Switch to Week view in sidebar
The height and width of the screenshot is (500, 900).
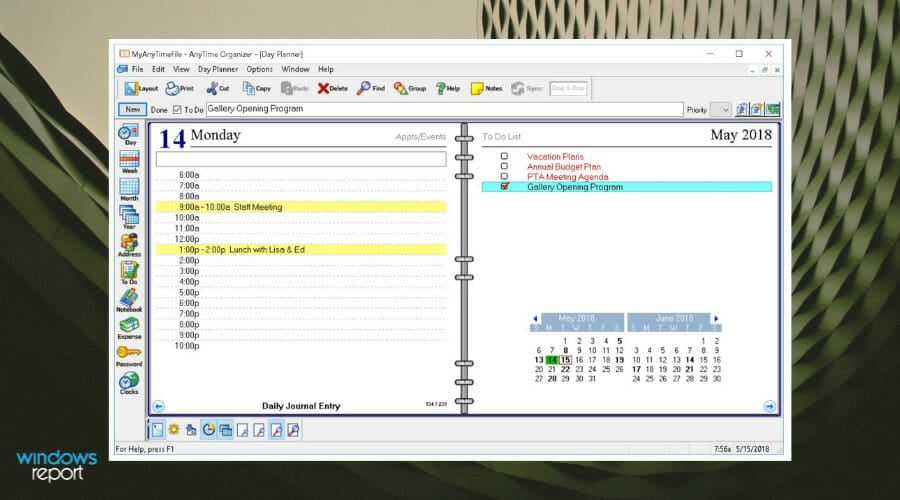[129, 162]
